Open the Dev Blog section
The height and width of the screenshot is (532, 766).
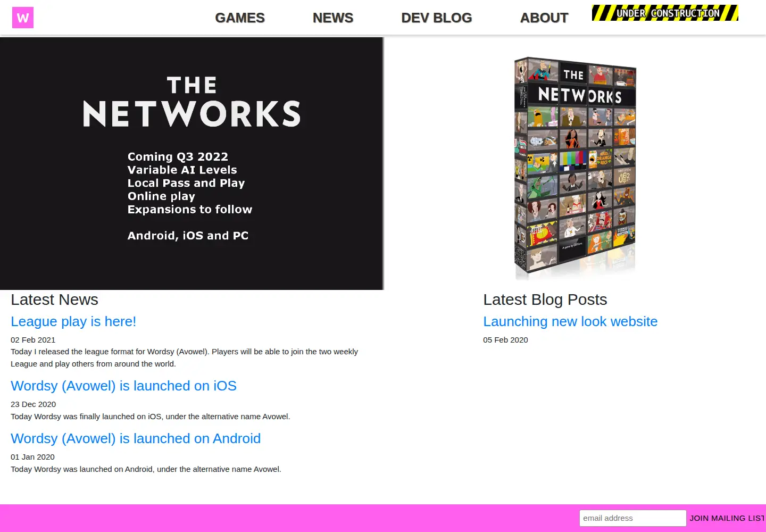point(437,18)
